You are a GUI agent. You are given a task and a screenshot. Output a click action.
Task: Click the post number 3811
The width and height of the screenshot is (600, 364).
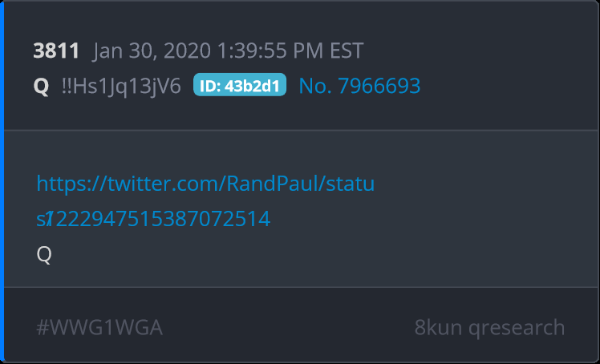(56, 51)
